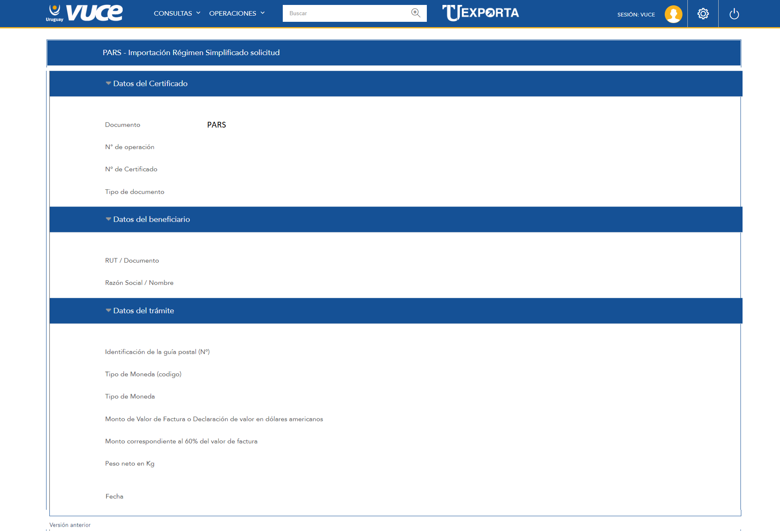Click the VUCE Uruguay logo

pos(84,13)
